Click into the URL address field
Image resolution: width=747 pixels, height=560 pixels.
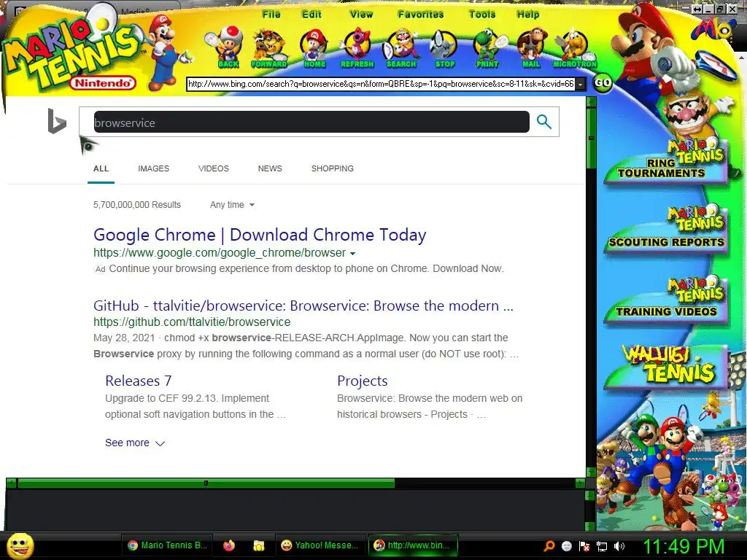pyautogui.click(x=381, y=84)
